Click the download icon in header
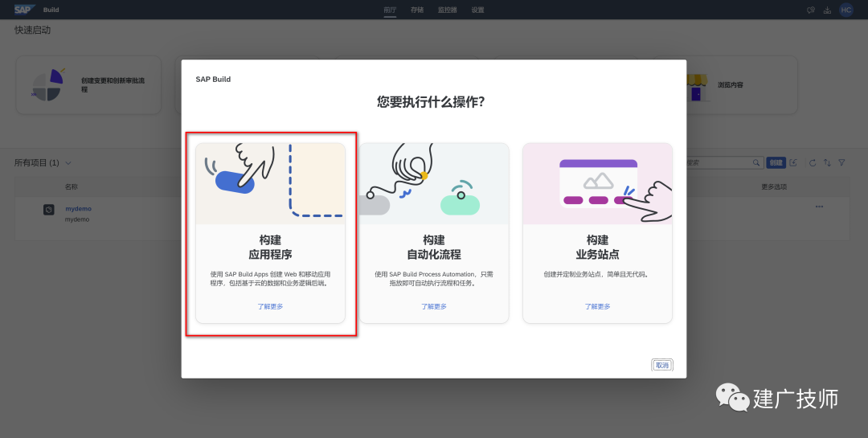 tap(827, 10)
